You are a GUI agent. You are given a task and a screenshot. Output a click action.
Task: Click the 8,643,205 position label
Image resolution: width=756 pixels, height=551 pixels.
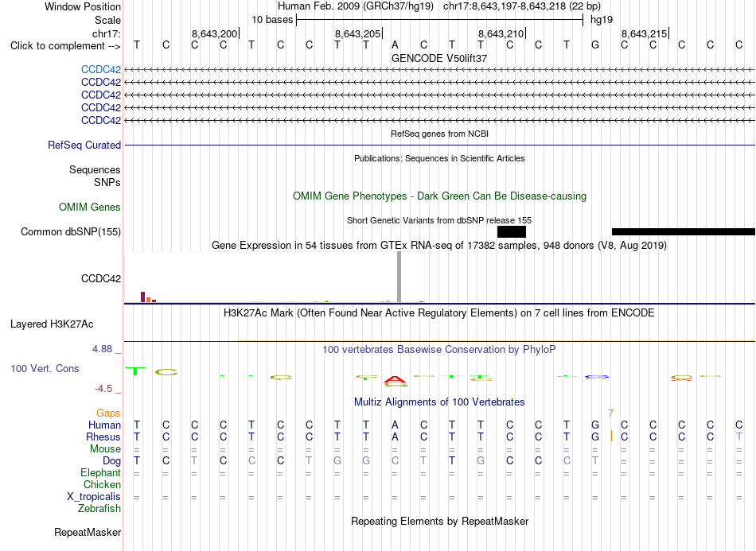pyautogui.click(x=358, y=33)
